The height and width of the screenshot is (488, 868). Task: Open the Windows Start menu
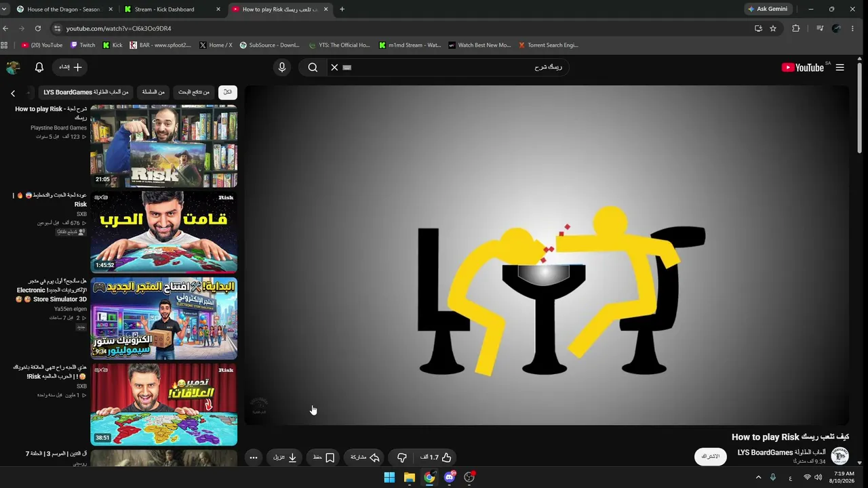click(389, 477)
